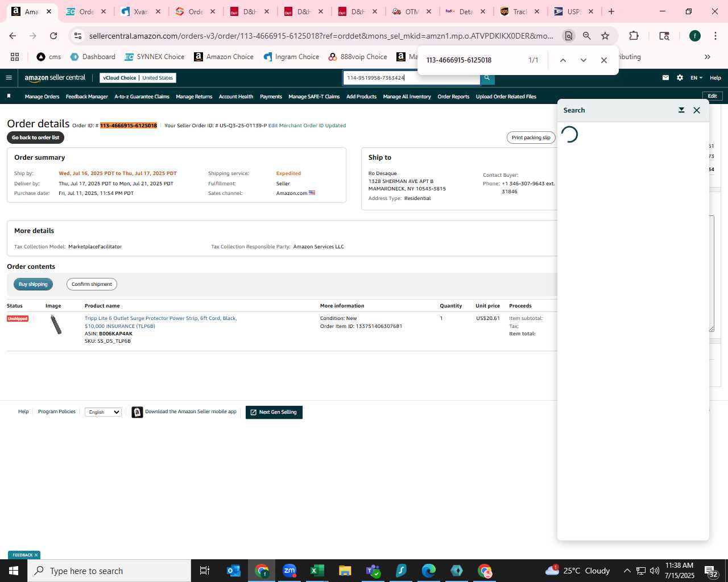The width and height of the screenshot is (728, 582).
Task: Open Zoom from the taskbar
Action: tap(289, 571)
